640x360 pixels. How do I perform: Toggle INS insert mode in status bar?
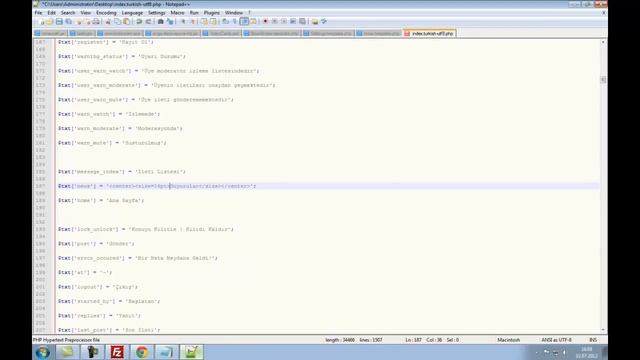point(593,340)
